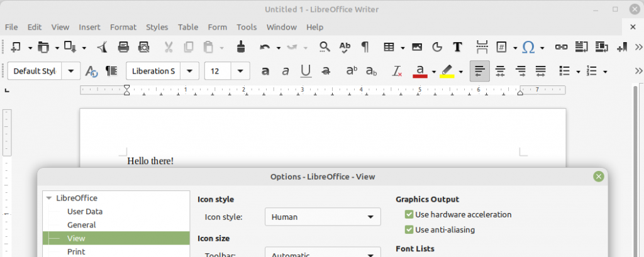The image size is (644, 257).
Task: Click the Underline icon
Action: [x=306, y=71]
